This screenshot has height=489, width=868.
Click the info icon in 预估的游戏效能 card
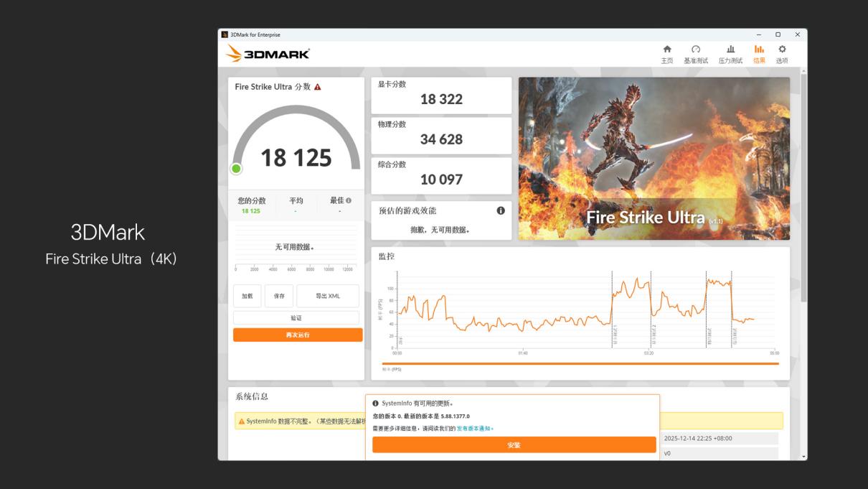coord(501,210)
